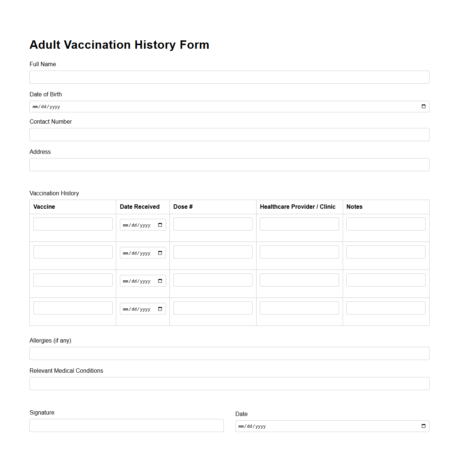Open the Date of Birth calendar picker
This screenshot has height=476, width=459.
pyautogui.click(x=423, y=106)
